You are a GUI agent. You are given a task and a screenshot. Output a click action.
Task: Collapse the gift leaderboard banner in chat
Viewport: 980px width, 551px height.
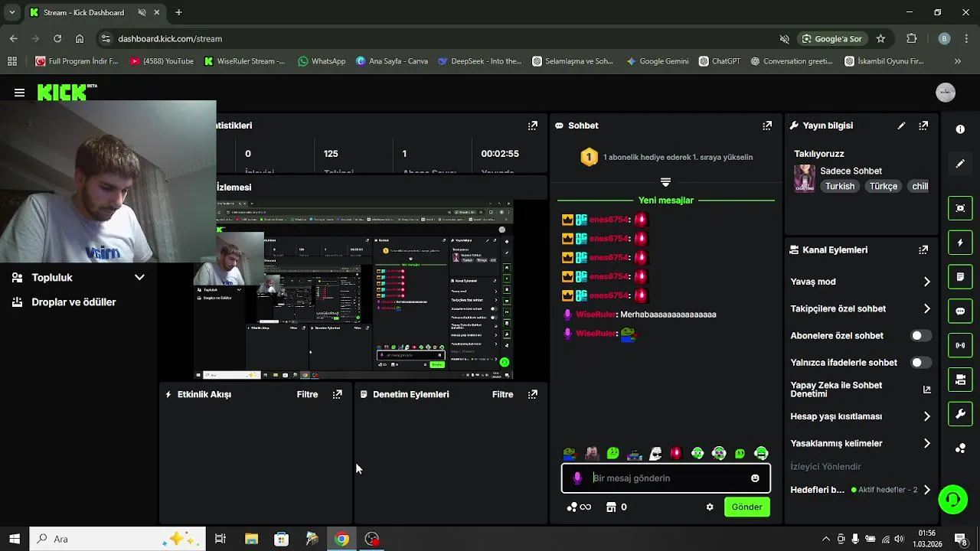(665, 182)
